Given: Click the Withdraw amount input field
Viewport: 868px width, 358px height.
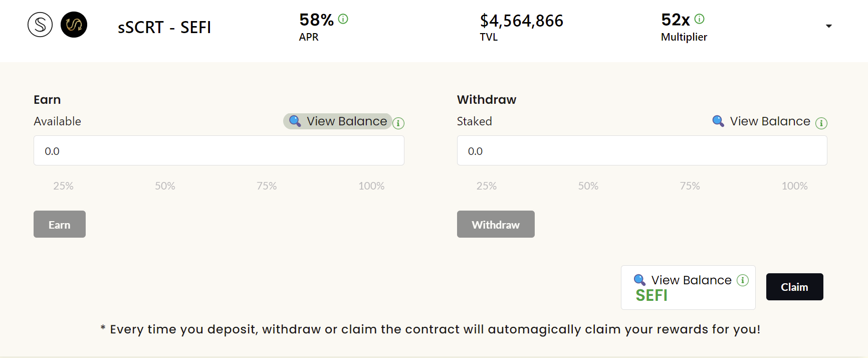Looking at the screenshot, I should click(642, 151).
